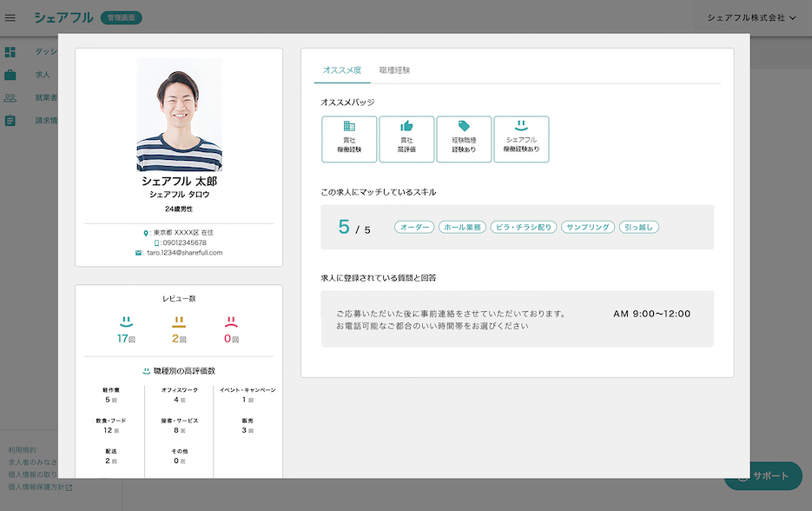Open the hamburger navigation menu
The image size is (812, 511).
coord(10,17)
